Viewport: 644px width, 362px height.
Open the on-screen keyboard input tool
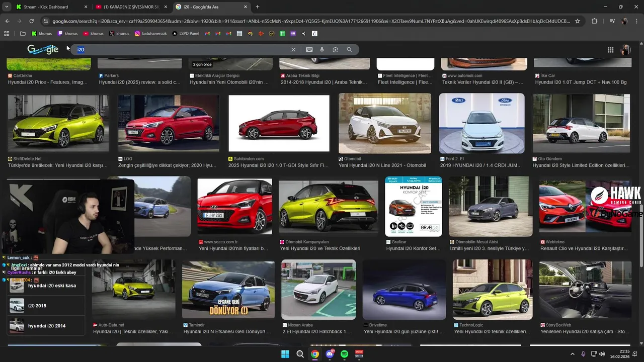point(309,49)
